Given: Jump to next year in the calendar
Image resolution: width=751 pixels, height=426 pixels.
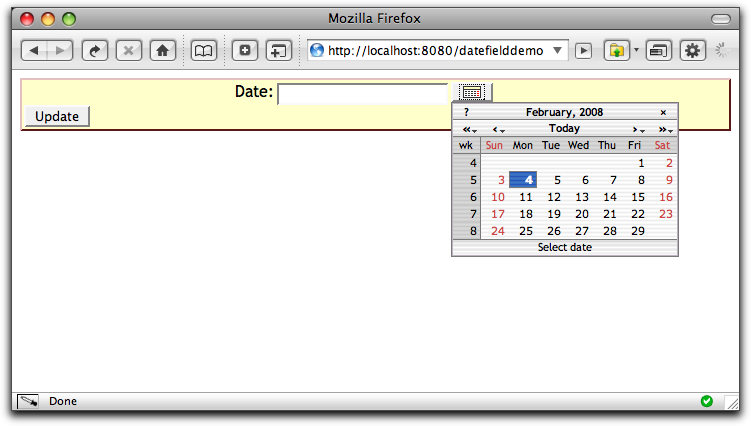Looking at the screenshot, I should (x=664, y=129).
